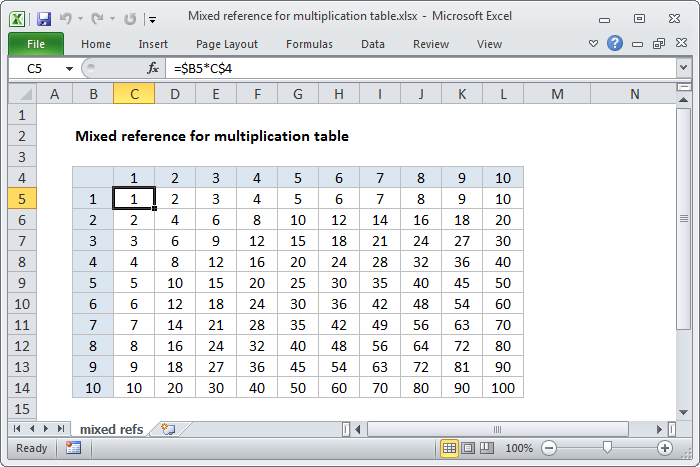The image size is (700, 467).
Task: Click the vertical scrollbar thumb
Action: pyautogui.click(x=683, y=219)
